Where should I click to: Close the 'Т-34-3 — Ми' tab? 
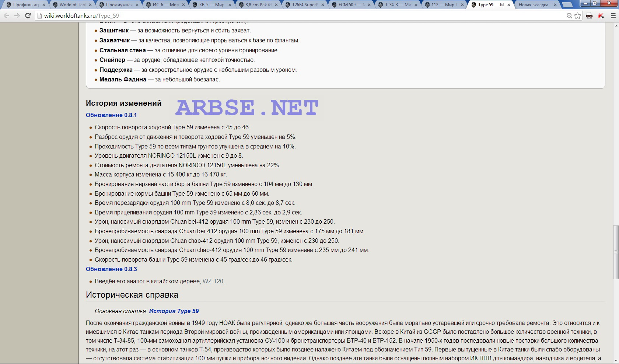(x=416, y=5)
